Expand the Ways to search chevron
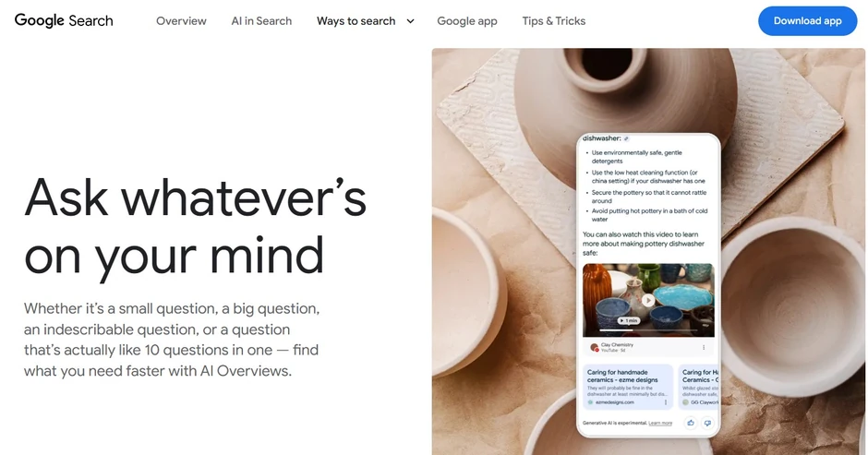Image resolution: width=868 pixels, height=455 pixels. (x=410, y=21)
